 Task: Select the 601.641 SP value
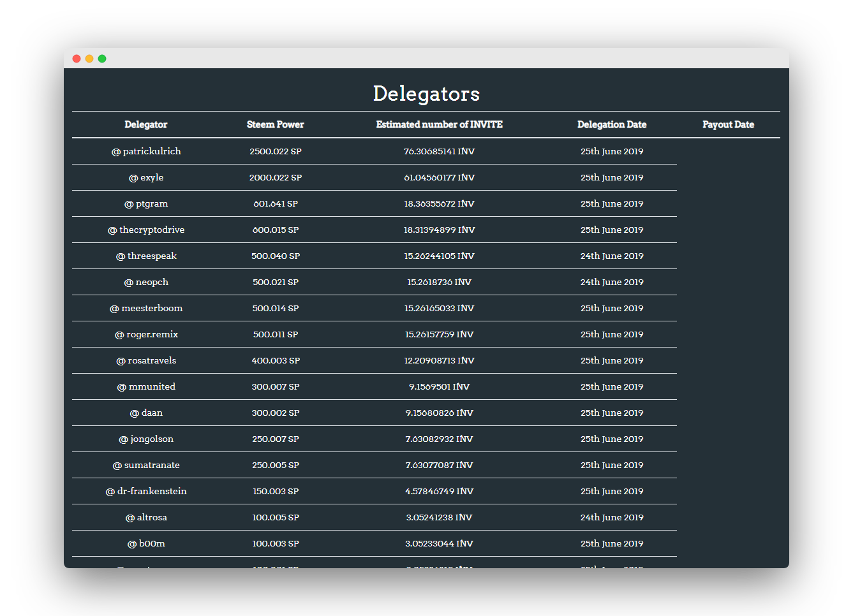click(x=276, y=203)
